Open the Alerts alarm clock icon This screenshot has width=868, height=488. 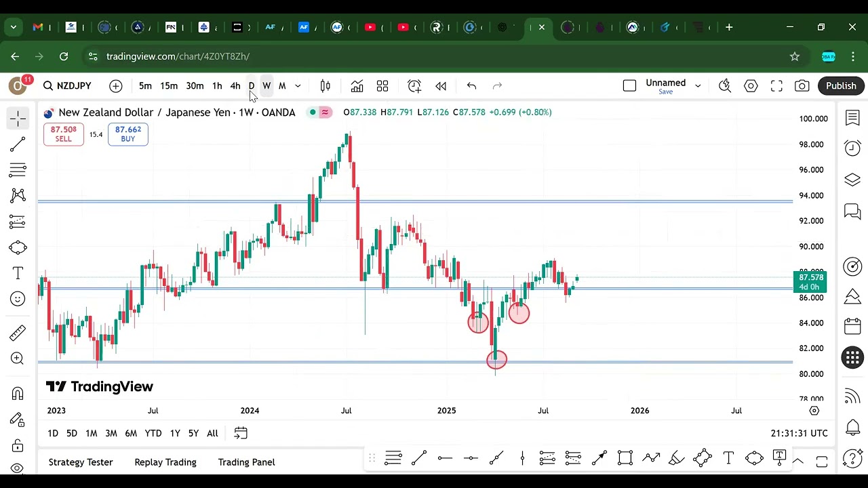coord(852,148)
